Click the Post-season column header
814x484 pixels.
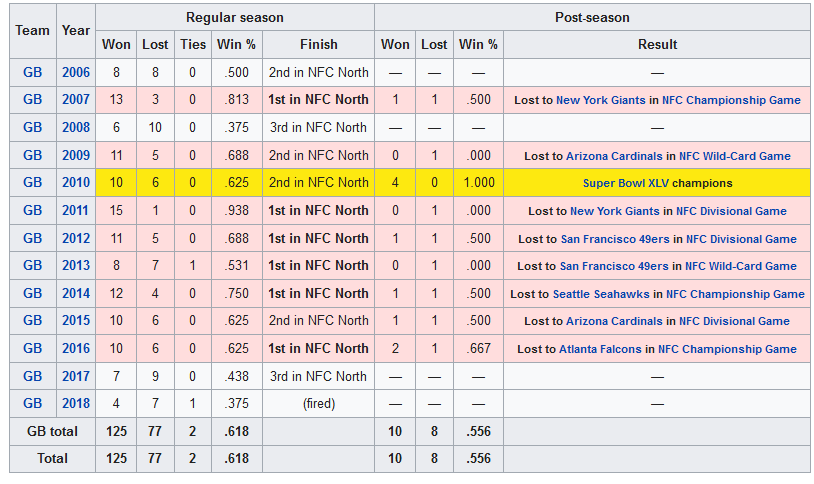point(592,17)
